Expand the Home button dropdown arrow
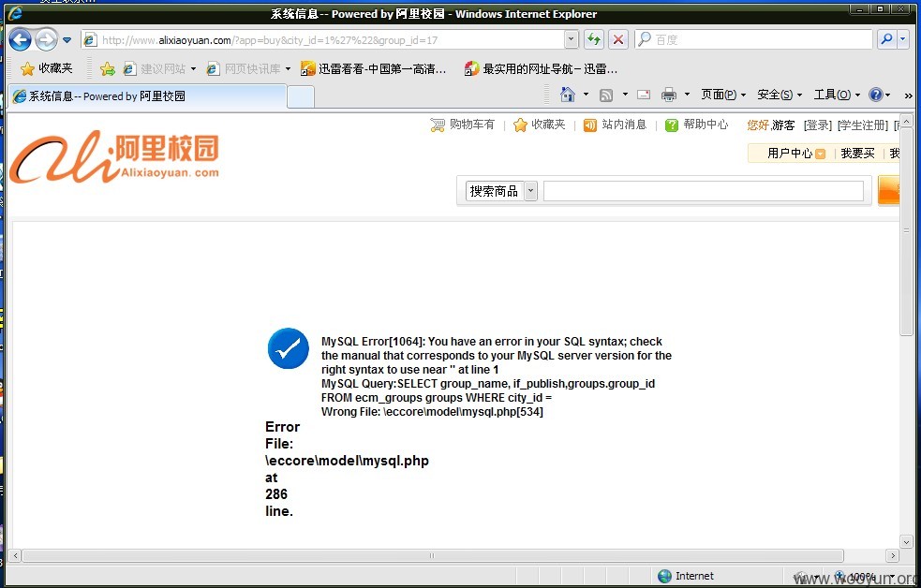Viewport: 921px width, 588px height. pyautogui.click(x=586, y=95)
